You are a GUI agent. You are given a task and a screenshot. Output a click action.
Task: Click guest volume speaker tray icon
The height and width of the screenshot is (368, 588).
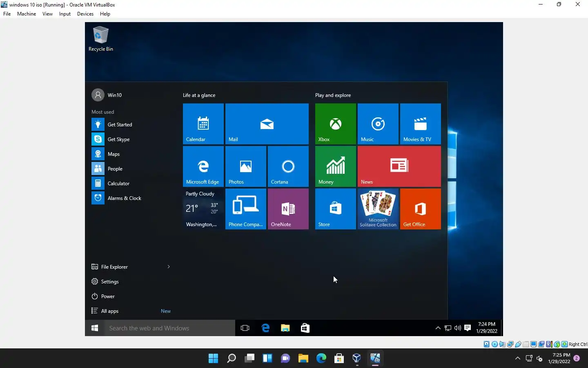tap(458, 328)
